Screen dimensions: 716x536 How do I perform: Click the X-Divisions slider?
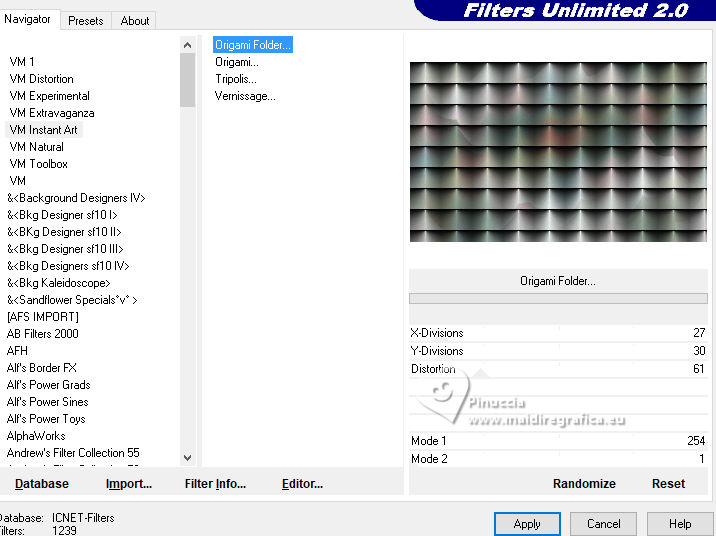click(x=558, y=333)
